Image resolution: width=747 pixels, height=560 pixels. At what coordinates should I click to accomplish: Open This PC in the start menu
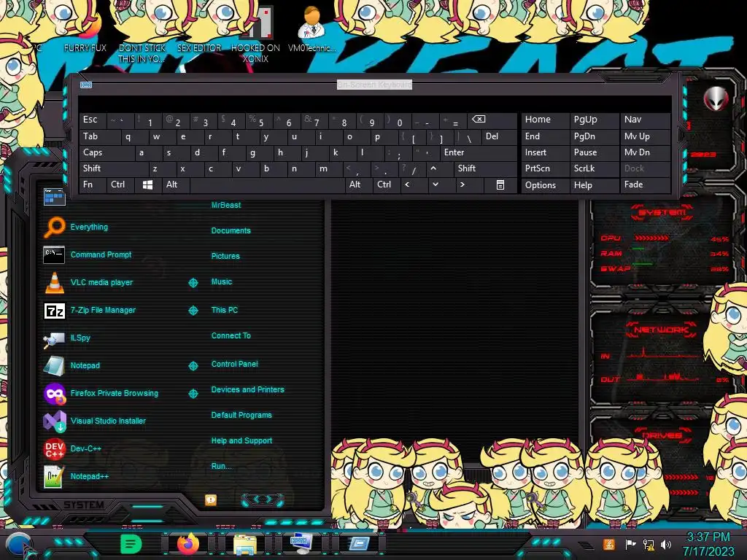[x=225, y=310]
